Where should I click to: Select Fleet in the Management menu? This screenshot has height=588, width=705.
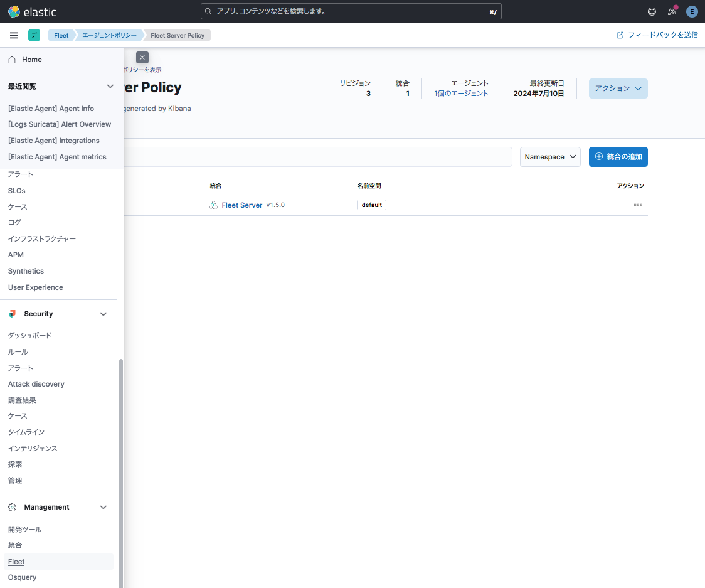pyautogui.click(x=16, y=562)
